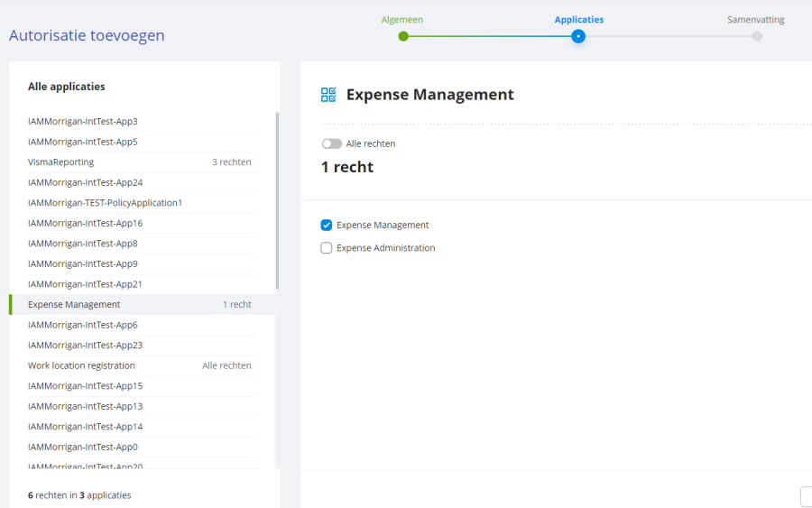812x508 pixels.
Task: Open Work location registration application
Action: pyautogui.click(x=141, y=365)
